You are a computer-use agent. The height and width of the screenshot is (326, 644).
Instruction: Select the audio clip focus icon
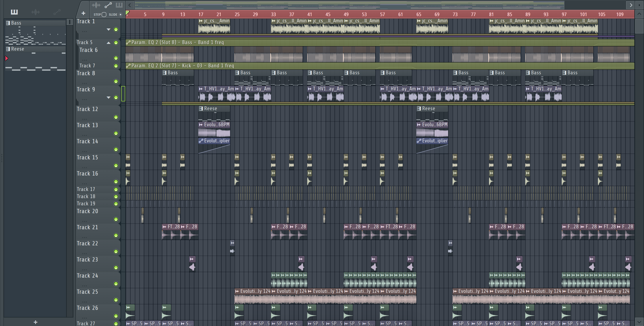96,5
